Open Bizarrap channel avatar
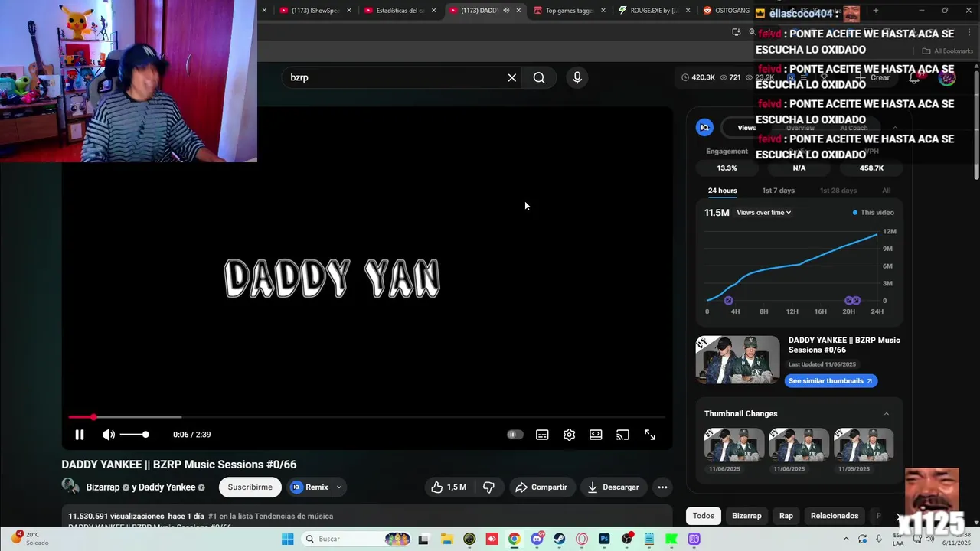Image resolution: width=980 pixels, height=551 pixels. coord(70,487)
